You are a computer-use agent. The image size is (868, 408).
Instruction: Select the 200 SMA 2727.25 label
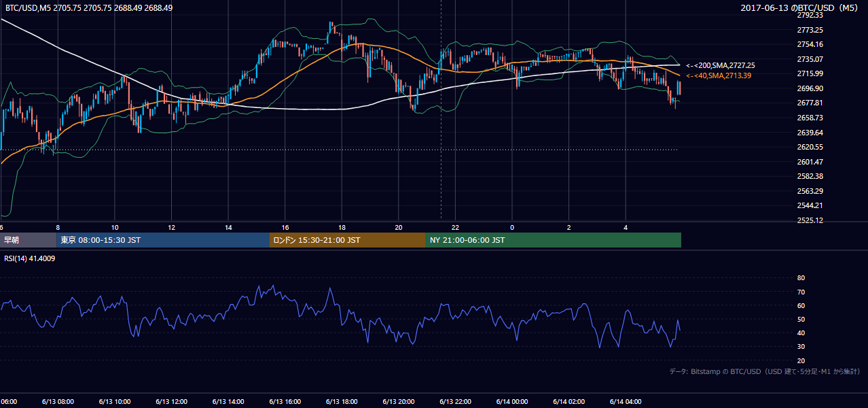pyautogui.click(x=721, y=65)
